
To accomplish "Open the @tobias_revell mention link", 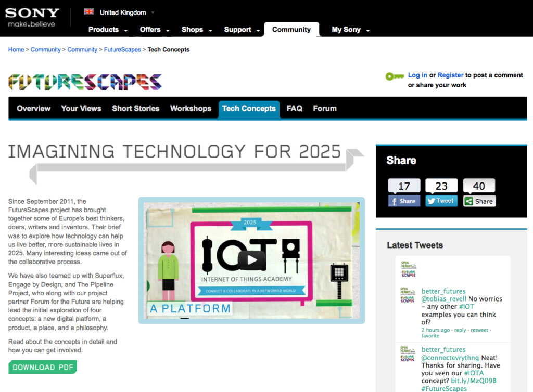I will [443, 298].
